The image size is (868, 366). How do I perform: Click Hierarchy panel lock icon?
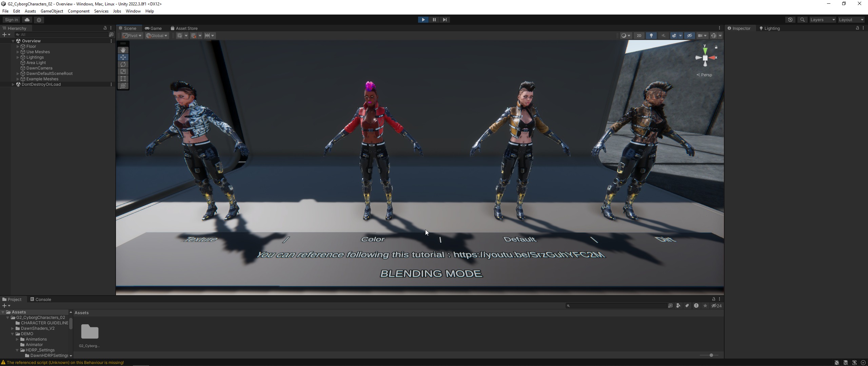click(105, 28)
